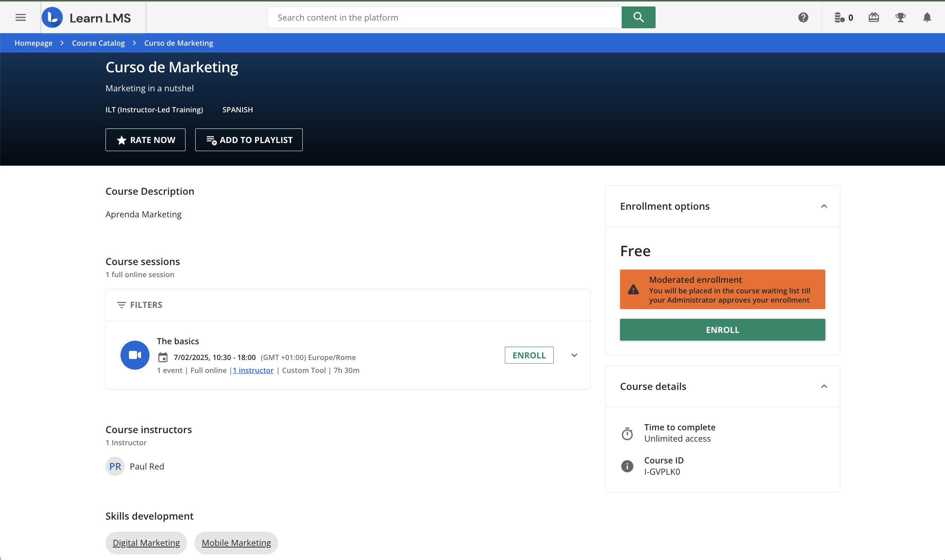Click the Rate Now button
945x560 pixels.
[146, 140]
